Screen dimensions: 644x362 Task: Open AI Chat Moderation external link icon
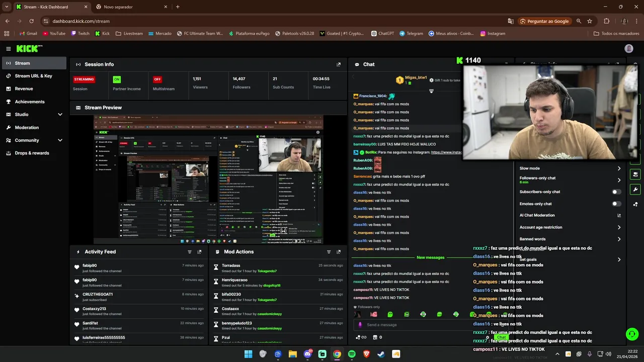[x=619, y=215]
